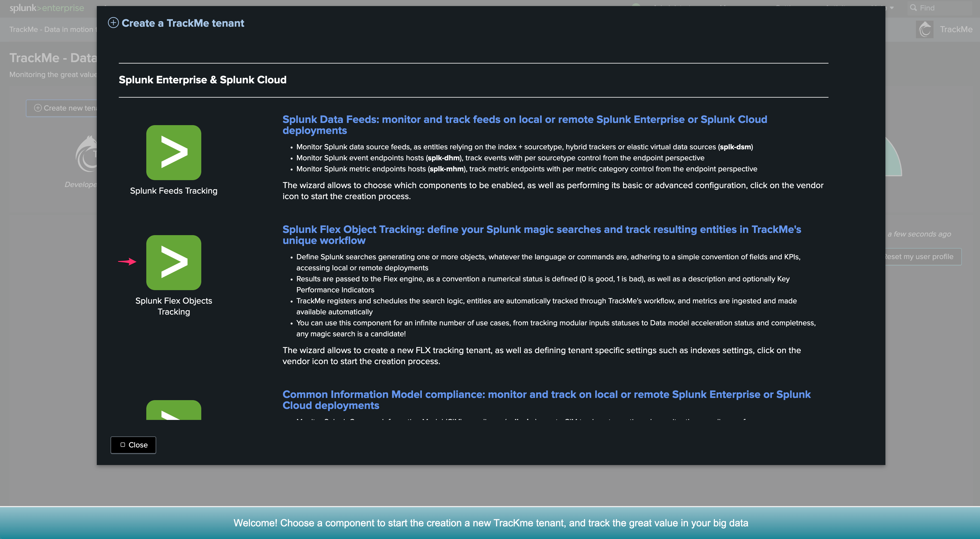The image size is (980, 539).
Task: Open the Splunk Flex Object Tracking heading link
Action: coord(542,235)
